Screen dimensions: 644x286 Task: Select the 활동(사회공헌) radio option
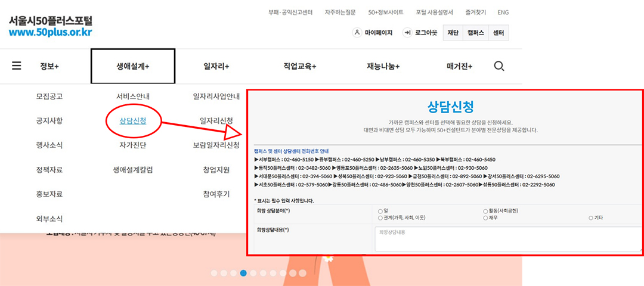tap(485, 211)
